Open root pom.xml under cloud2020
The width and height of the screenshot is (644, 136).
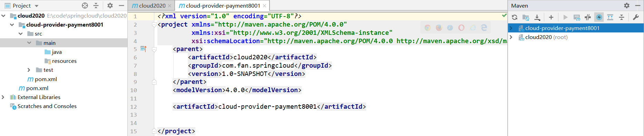click(x=37, y=88)
